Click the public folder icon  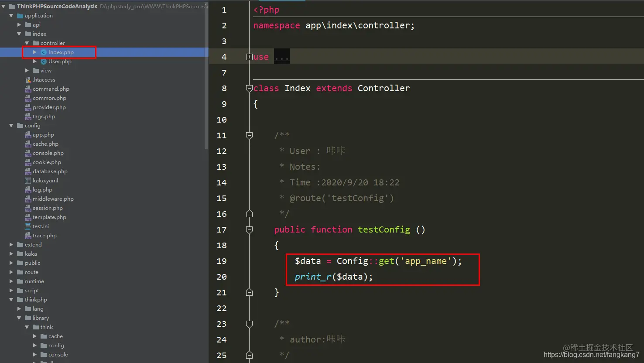coord(20,263)
